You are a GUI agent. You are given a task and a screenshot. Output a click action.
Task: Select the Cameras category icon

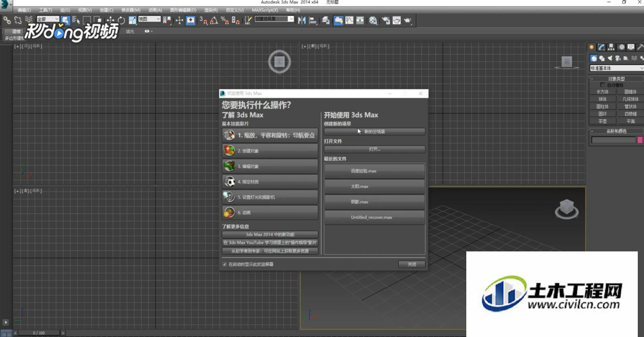(x=618, y=58)
